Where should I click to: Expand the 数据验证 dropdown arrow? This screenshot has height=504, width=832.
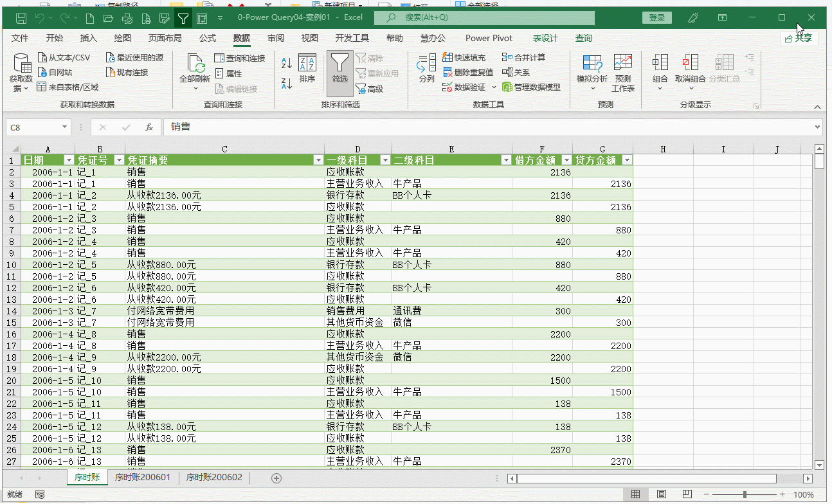point(494,87)
